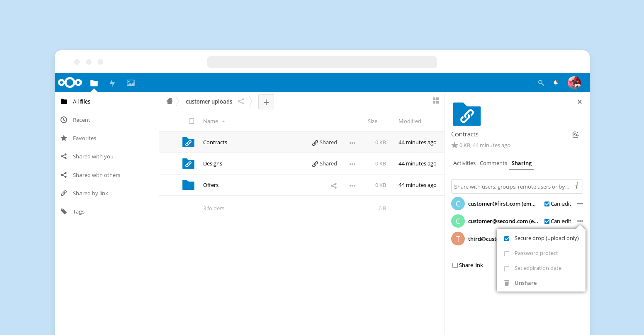Open the Contracts folder
644x335 pixels.
[215, 142]
